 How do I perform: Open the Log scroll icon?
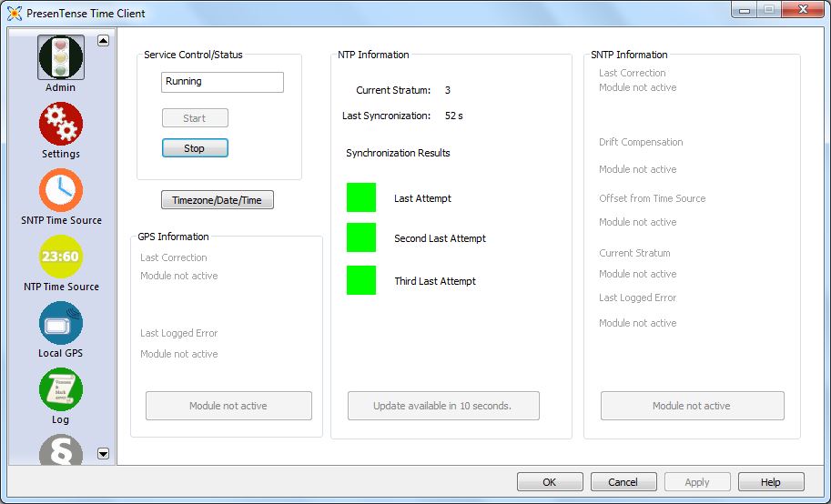[x=61, y=389]
